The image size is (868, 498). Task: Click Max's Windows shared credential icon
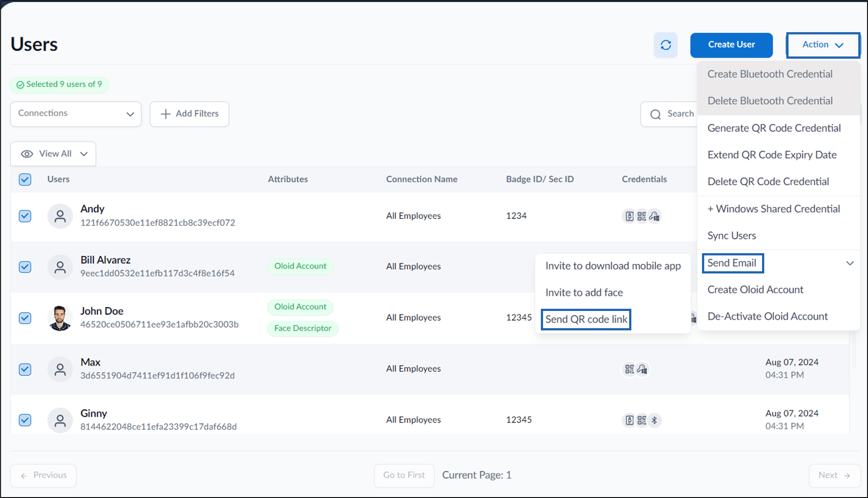pos(642,369)
